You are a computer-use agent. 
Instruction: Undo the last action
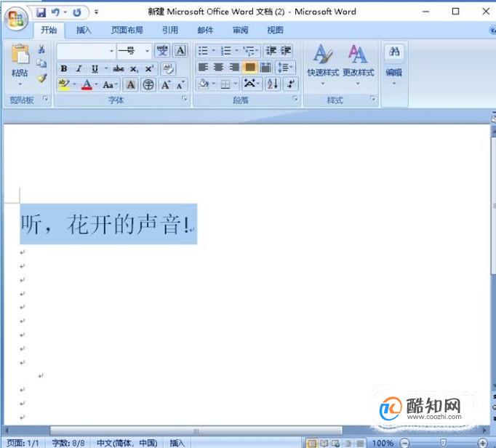[56, 12]
